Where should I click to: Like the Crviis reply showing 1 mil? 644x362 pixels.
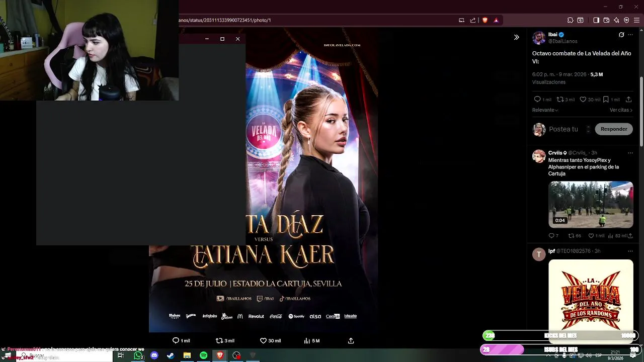point(591,236)
